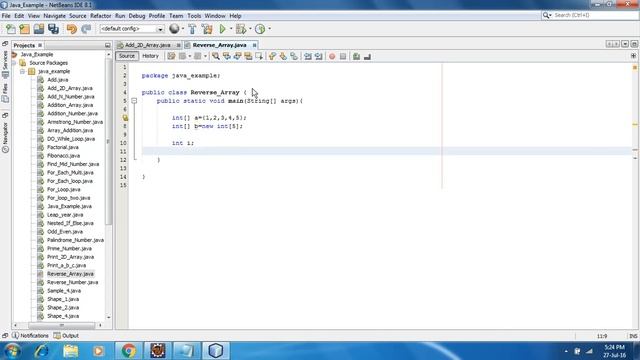Open the Notifications panel
This screenshot has height=360, width=640.
pyautogui.click(x=30, y=336)
